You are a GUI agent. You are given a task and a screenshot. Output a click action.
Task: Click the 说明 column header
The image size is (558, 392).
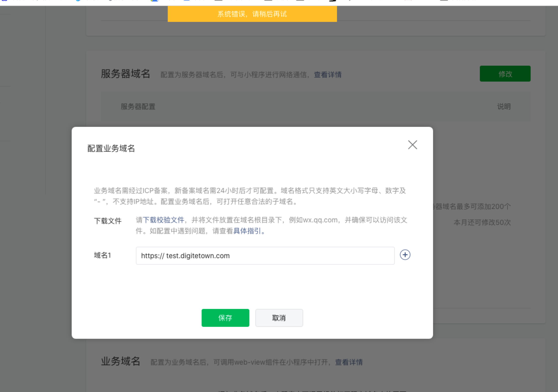coord(504,107)
